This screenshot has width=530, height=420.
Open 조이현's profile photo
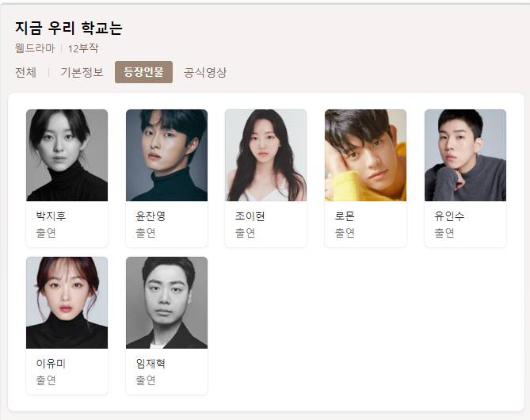(x=265, y=155)
